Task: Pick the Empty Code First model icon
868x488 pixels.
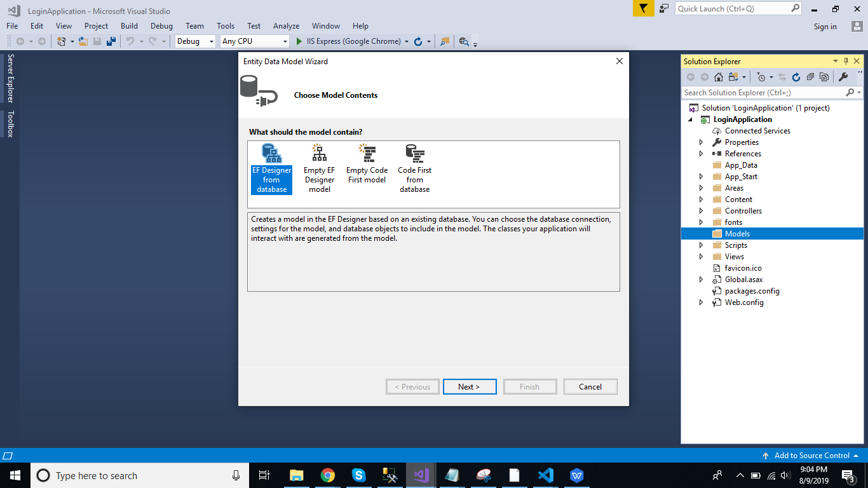Action: coord(367,152)
